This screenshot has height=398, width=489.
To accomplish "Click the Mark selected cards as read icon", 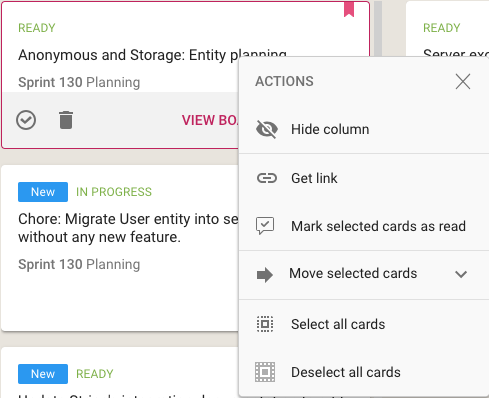I will pyautogui.click(x=265, y=226).
